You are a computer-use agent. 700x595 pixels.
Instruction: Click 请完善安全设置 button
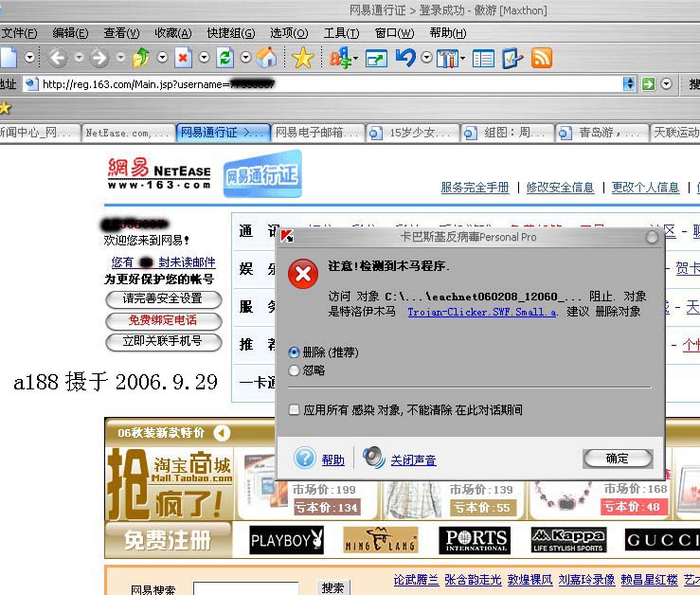[x=163, y=298]
